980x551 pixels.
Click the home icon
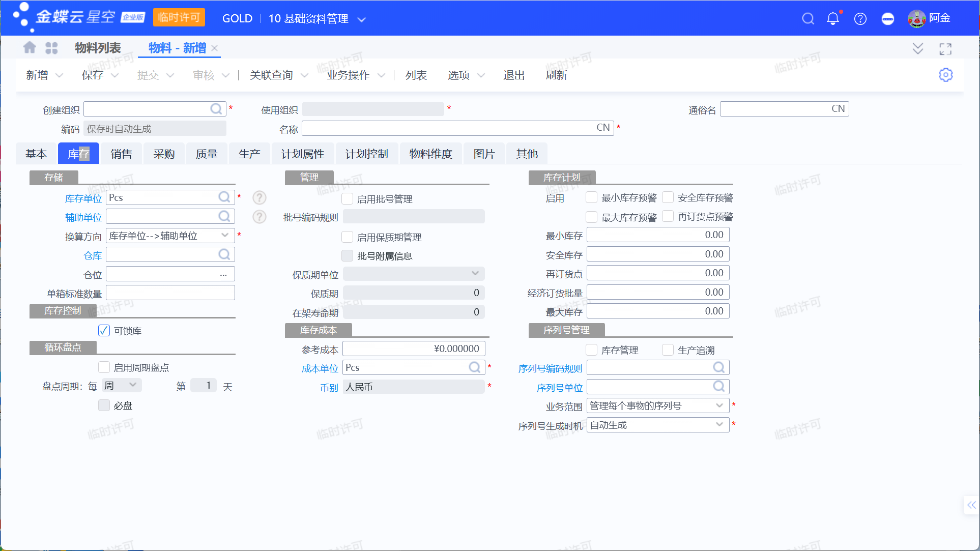point(30,48)
